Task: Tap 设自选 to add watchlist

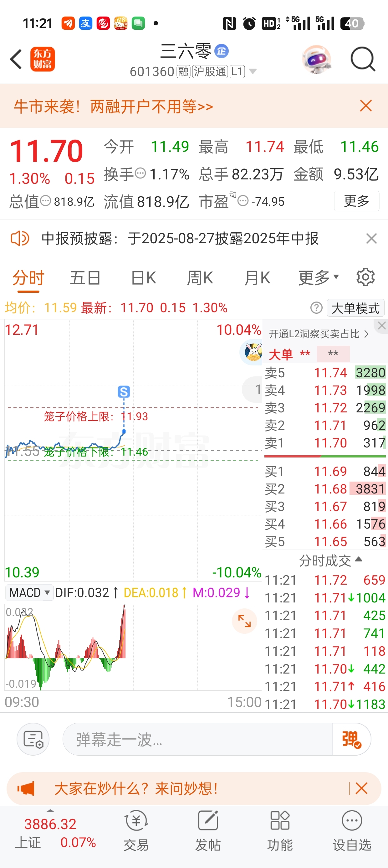Action: 352,831
